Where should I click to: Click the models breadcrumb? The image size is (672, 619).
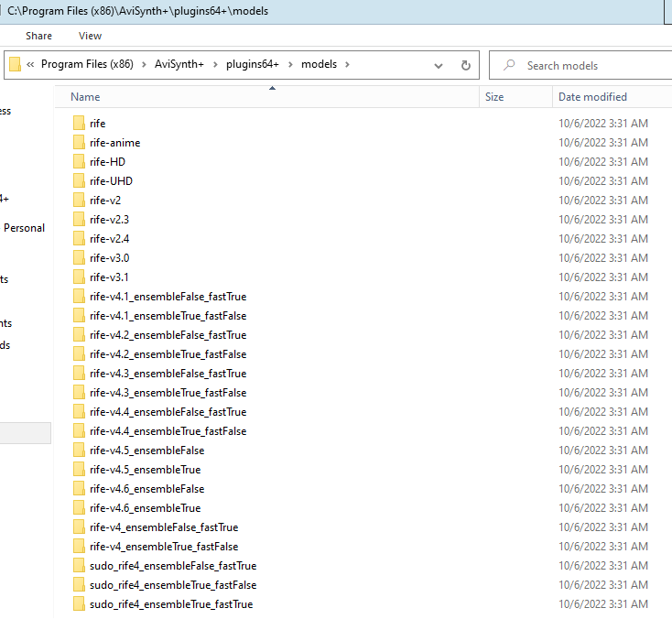[319, 64]
